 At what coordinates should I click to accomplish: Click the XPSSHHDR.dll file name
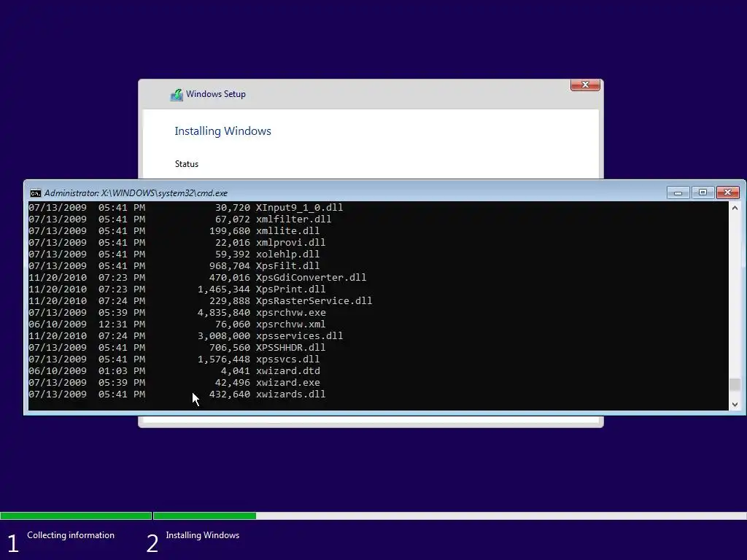click(290, 348)
